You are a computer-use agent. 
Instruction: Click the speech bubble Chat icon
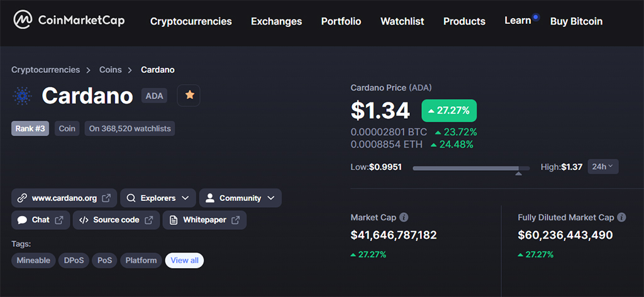22,220
